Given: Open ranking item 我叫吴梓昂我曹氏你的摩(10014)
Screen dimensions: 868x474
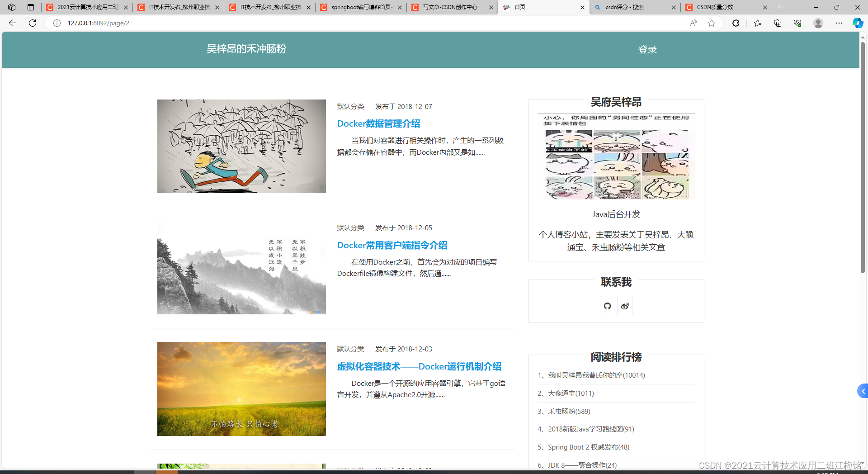Looking at the screenshot, I should pos(591,375).
